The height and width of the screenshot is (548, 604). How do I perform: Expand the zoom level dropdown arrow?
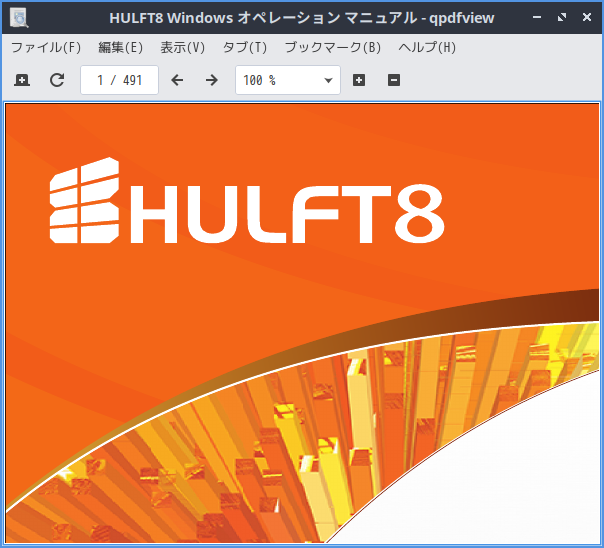point(328,80)
